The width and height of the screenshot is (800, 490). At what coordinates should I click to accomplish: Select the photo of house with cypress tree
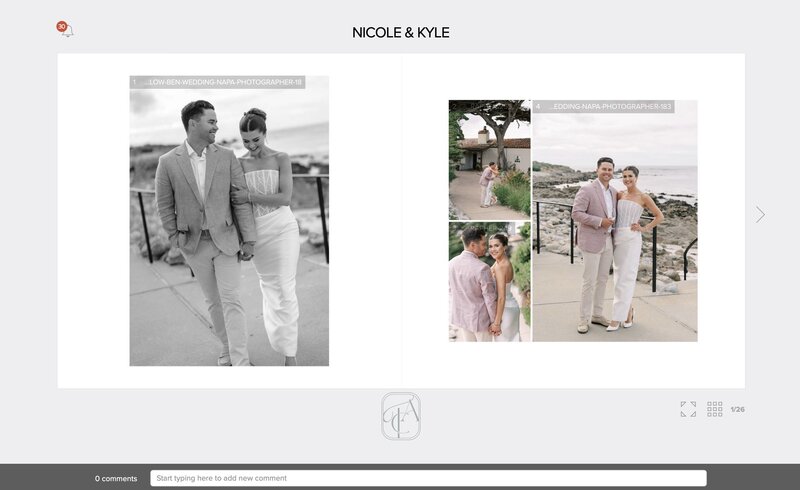click(x=489, y=159)
